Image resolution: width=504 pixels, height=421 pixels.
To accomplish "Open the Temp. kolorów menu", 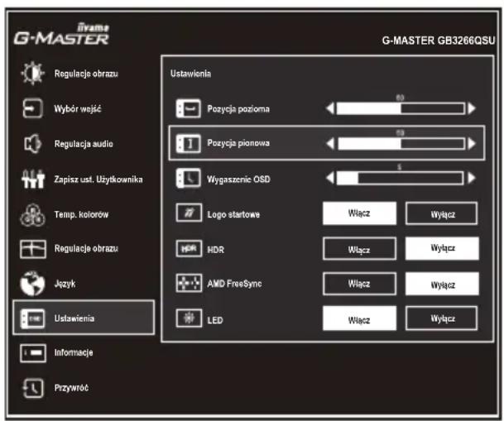I will (x=81, y=214).
